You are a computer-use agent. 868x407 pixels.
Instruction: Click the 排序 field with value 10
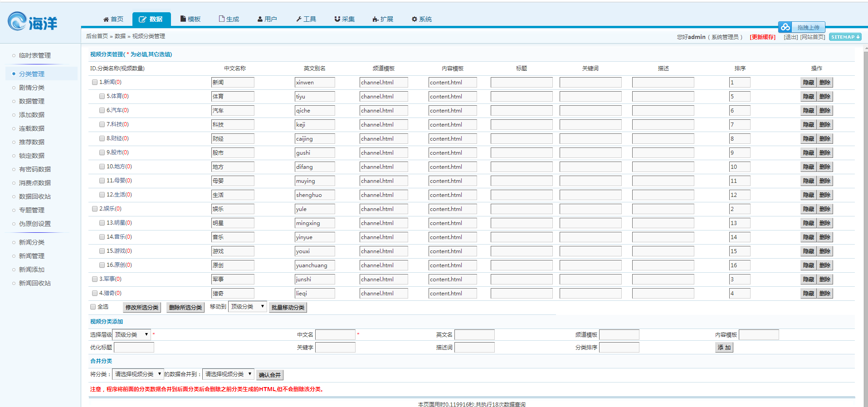[x=740, y=167]
